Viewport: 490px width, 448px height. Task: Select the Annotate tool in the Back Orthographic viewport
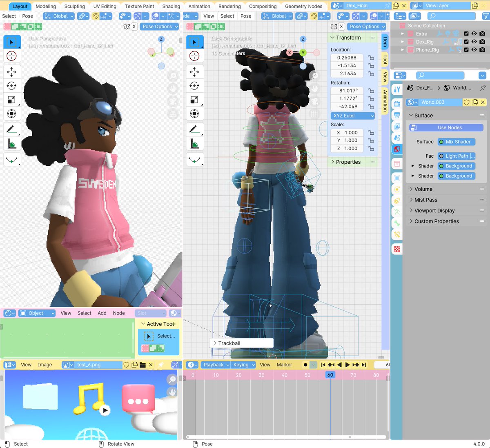pos(194,129)
